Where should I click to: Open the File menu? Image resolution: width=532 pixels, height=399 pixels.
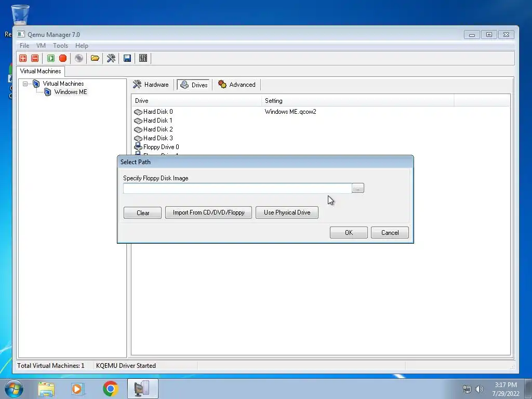pyautogui.click(x=24, y=46)
